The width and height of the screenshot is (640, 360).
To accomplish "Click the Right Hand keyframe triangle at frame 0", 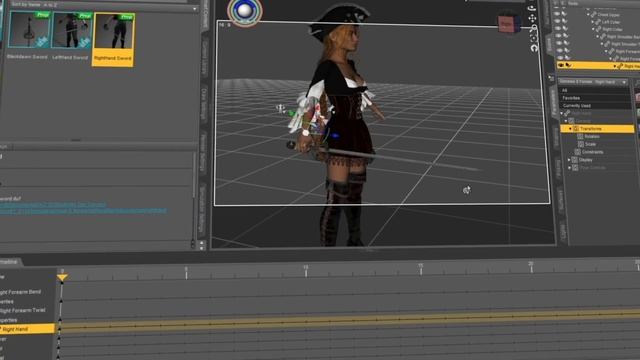I will pyautogui.click(x=60, y=328).
